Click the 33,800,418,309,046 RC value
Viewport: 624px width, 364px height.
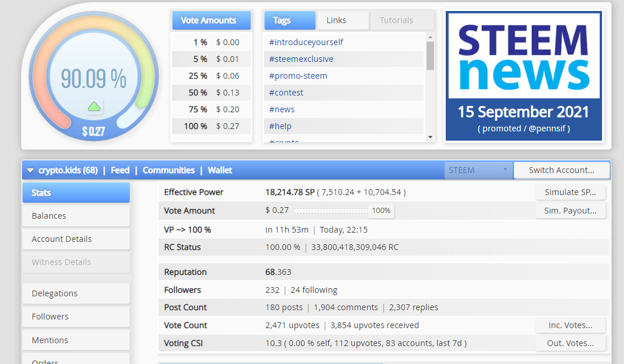click(x=355, y=247)
